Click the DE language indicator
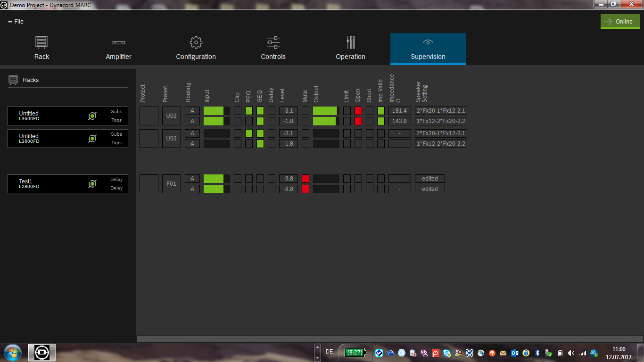Screen dimensions: 644x362 click(x=329, y=352)
